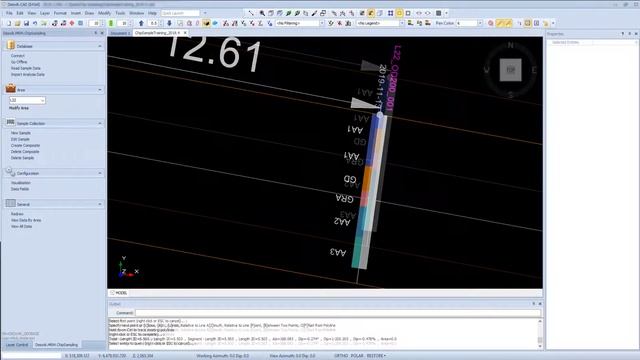
Task: Open the File menu
Action: 9,13
